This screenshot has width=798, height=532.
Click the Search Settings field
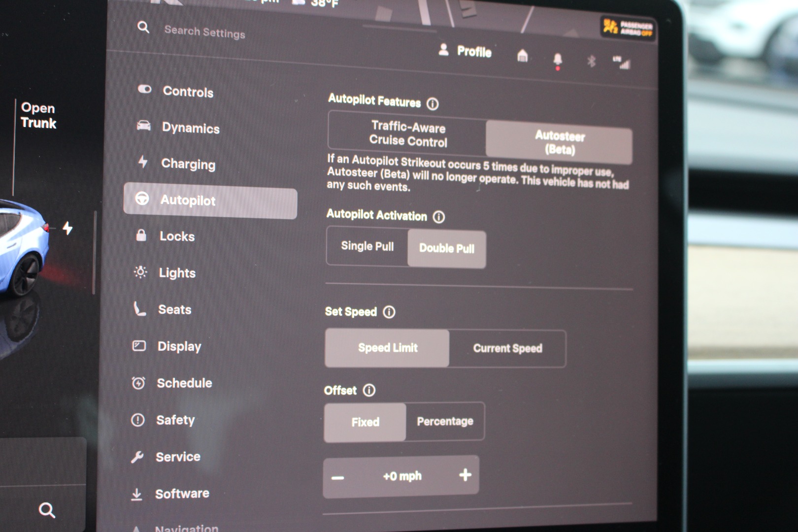tap(204, 33)
